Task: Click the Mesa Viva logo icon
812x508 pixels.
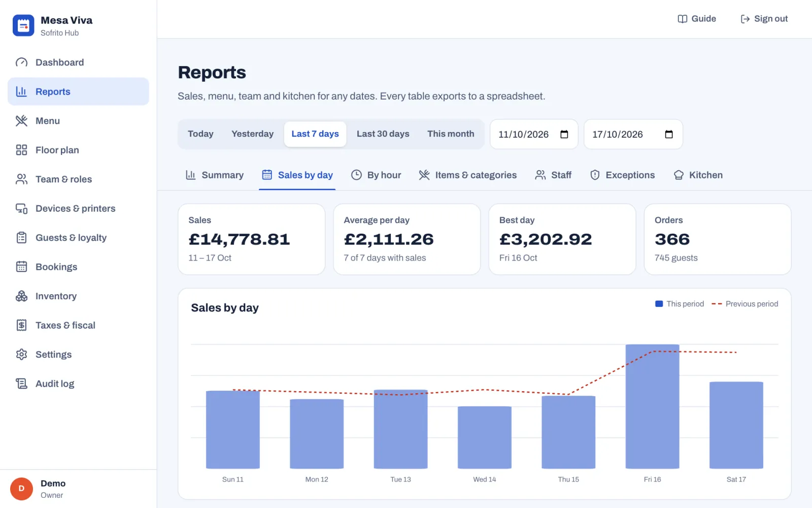Action: (23, 25)
